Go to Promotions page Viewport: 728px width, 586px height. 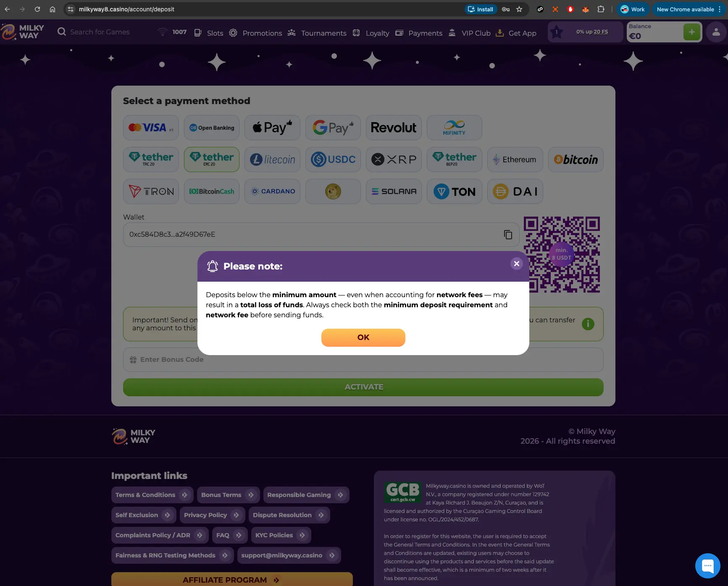click(255, 33)
